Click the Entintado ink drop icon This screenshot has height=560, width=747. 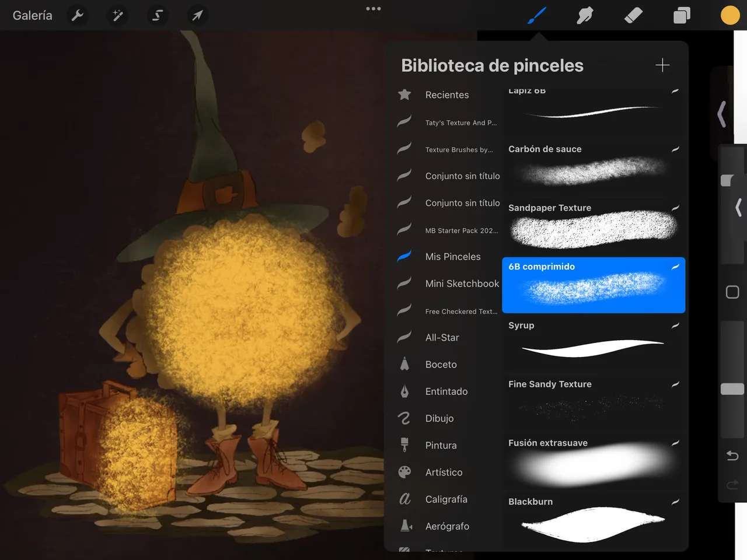[x=404, y=391]
